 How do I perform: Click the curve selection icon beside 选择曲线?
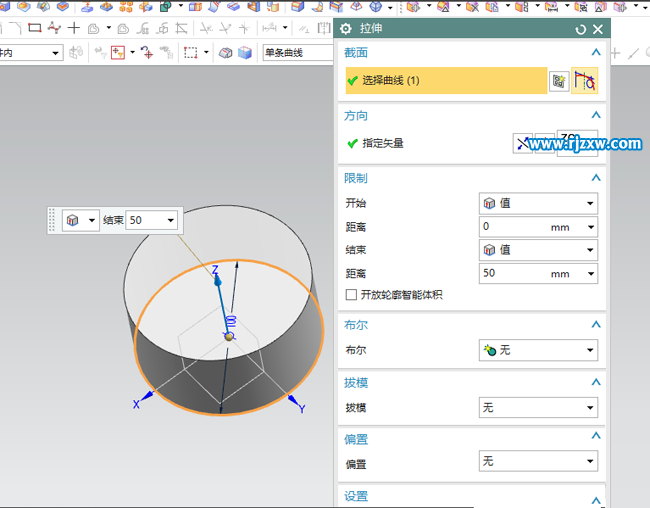point(584,81)
